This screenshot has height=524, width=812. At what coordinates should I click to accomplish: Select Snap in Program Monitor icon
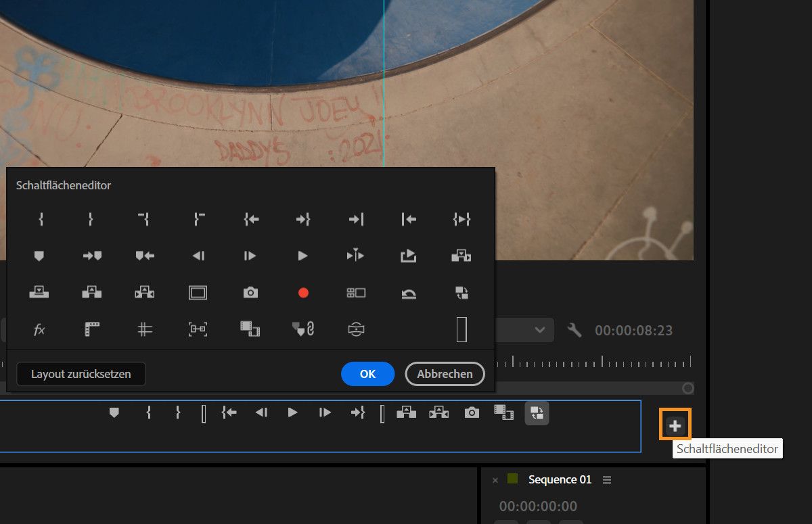(x=198, y=329)
